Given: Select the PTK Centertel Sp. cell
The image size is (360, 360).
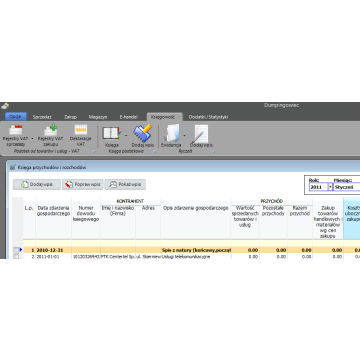Looking at the screenshot, I should tap(118, 256).
